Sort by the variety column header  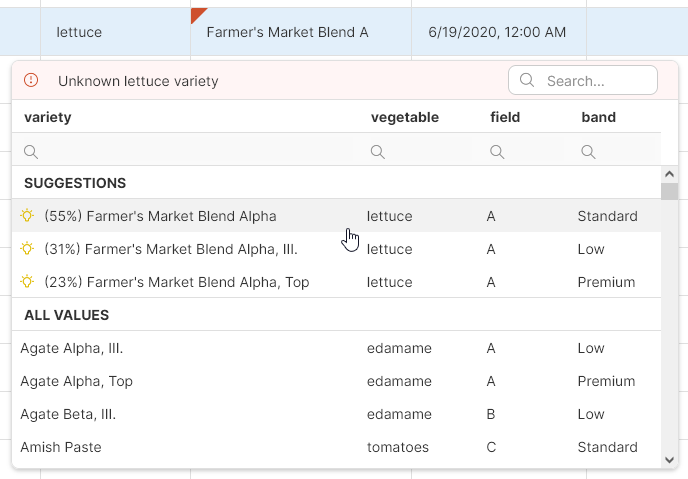[x=48, y=118]
